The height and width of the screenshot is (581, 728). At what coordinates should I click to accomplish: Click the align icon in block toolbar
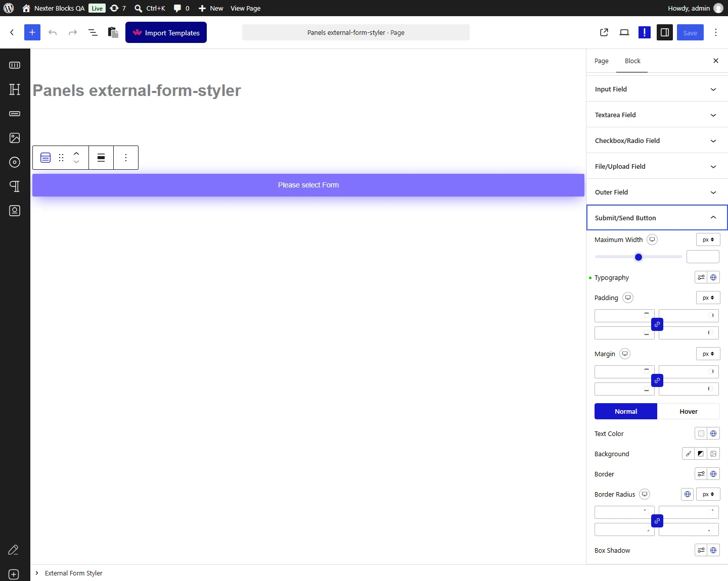pyautogui.click(x=101, y=158)
